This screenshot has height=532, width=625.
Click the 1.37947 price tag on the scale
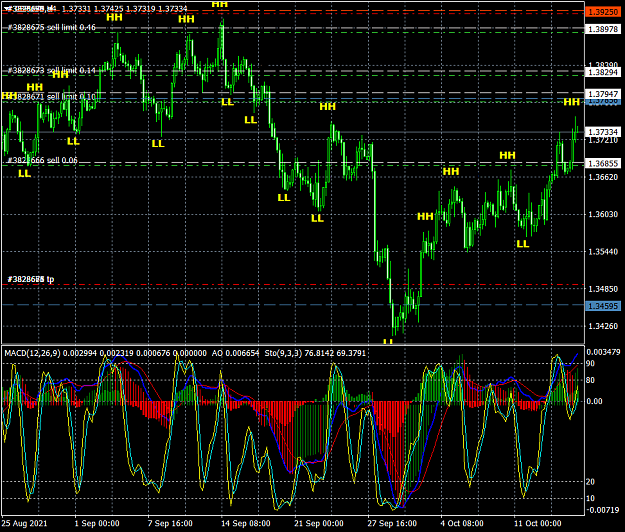[603, 94]
